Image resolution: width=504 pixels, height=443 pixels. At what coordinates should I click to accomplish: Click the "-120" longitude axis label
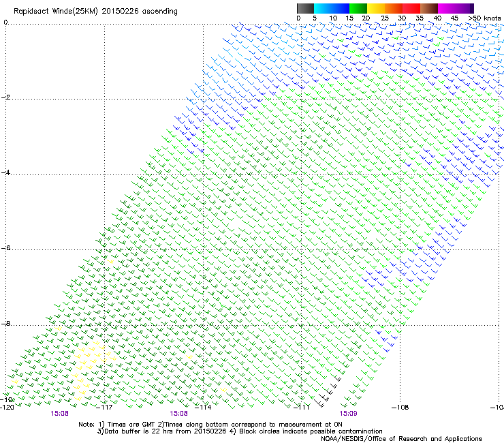click(x=7, y=407)
